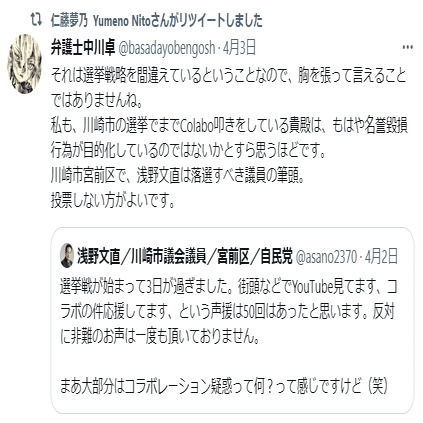Click the text mentioning Colabo叩き
423x423 pixels.
[229, 126]
